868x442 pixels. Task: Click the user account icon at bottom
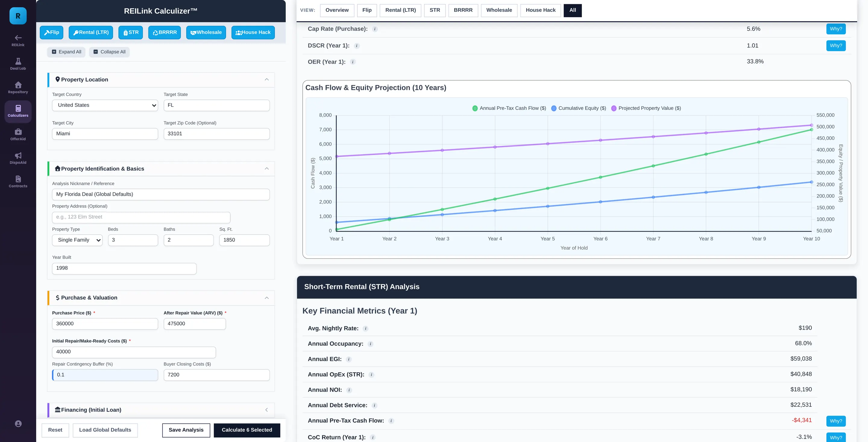tap(18, 423)
